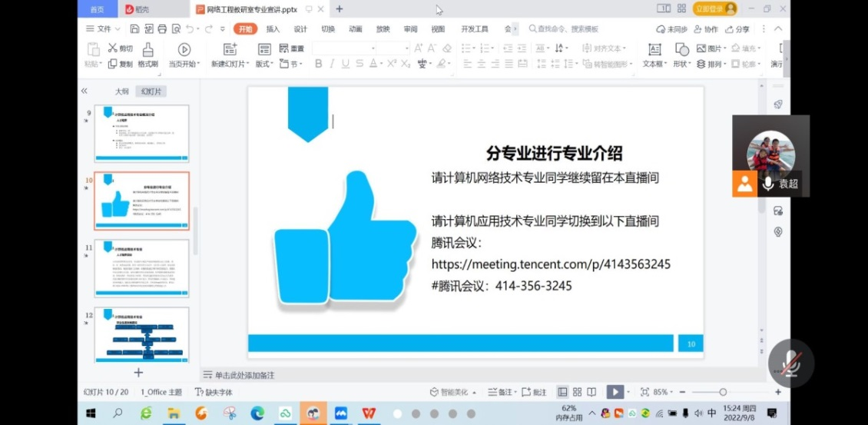The height and width of the screenshot is (425, 868).
Task: Open the File (文件) menu dropdown
Action: coord(103,29)
